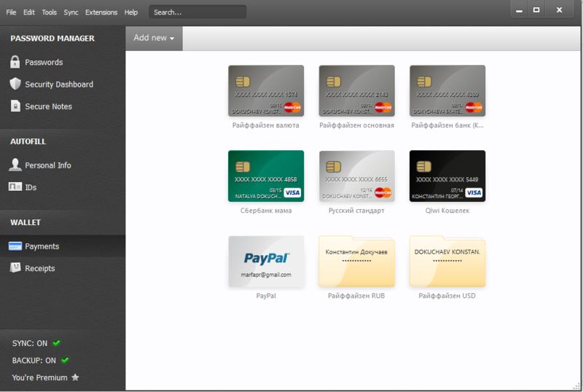Open the black Visa card ending 5449
This screenshot has width=583, height=392.
447,176
